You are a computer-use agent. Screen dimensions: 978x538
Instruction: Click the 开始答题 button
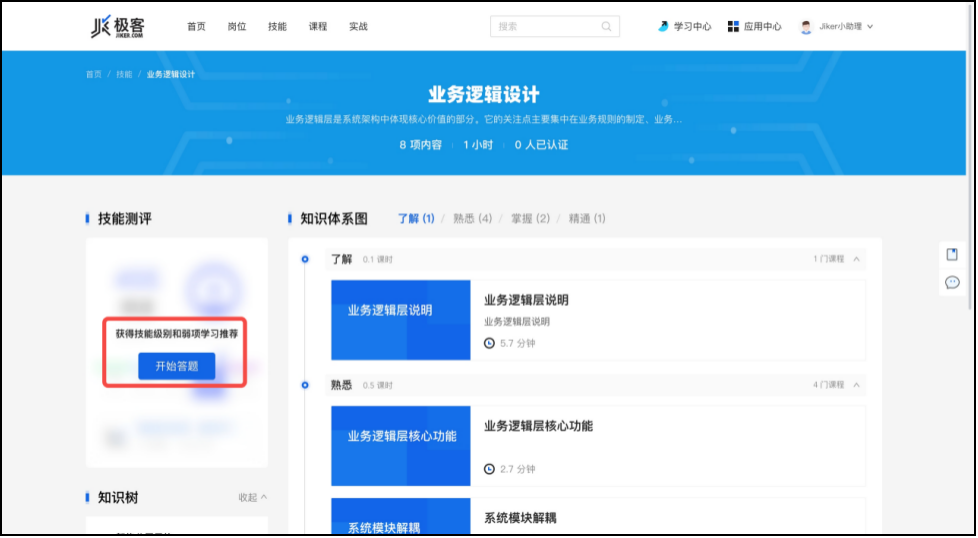tap(177, 366)
